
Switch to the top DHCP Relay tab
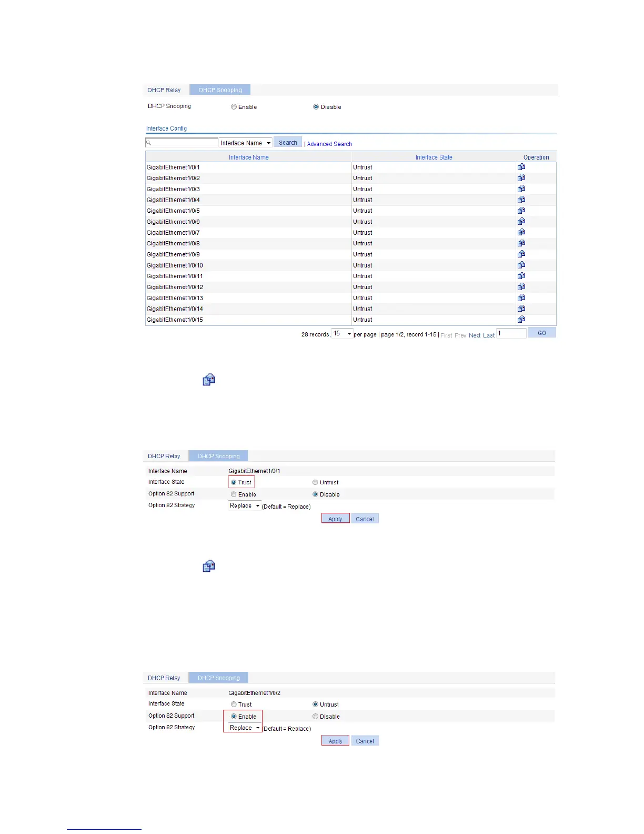[164, 90]
